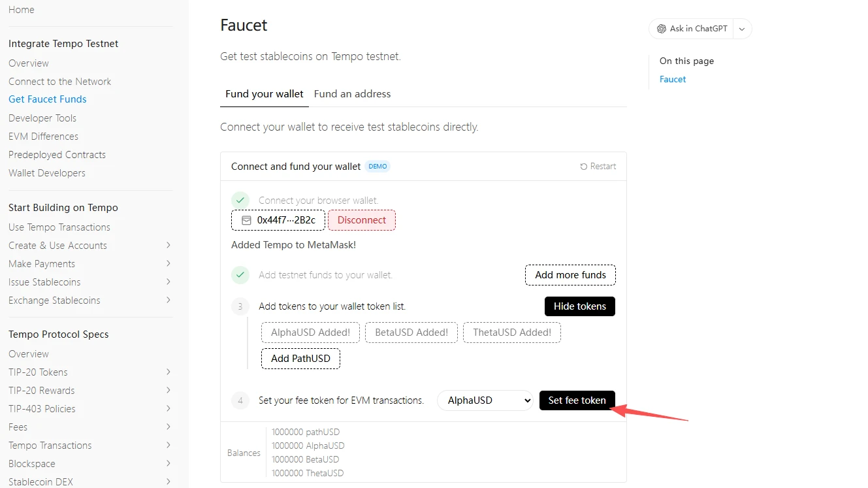868x488 pixels.
Task: Switch to the Fund an address tab
Action: tap(352, 94)
